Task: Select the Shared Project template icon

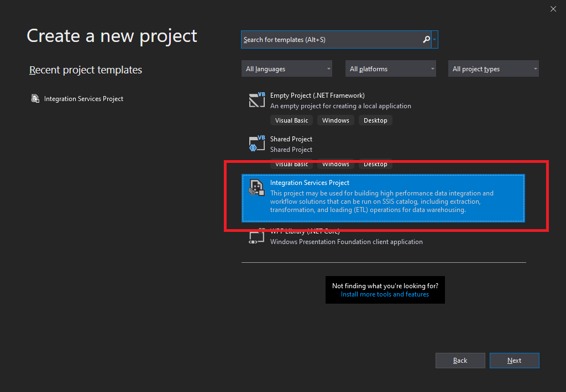Action: (256, 144)
